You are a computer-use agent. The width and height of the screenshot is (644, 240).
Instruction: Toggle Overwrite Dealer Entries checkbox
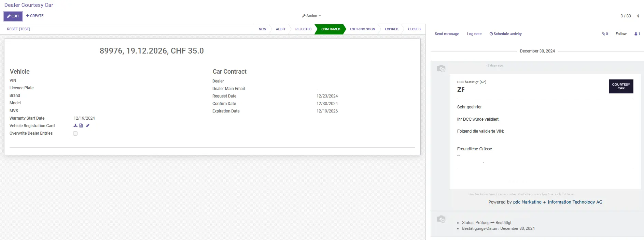[x=75, y=134]
